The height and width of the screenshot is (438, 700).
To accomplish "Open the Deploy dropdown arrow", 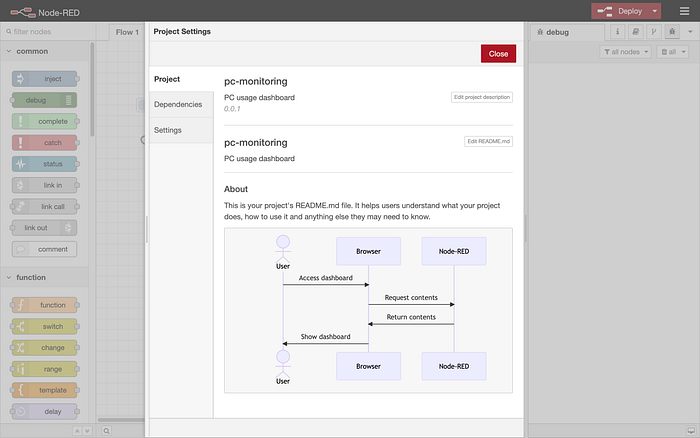I will 655,11.
